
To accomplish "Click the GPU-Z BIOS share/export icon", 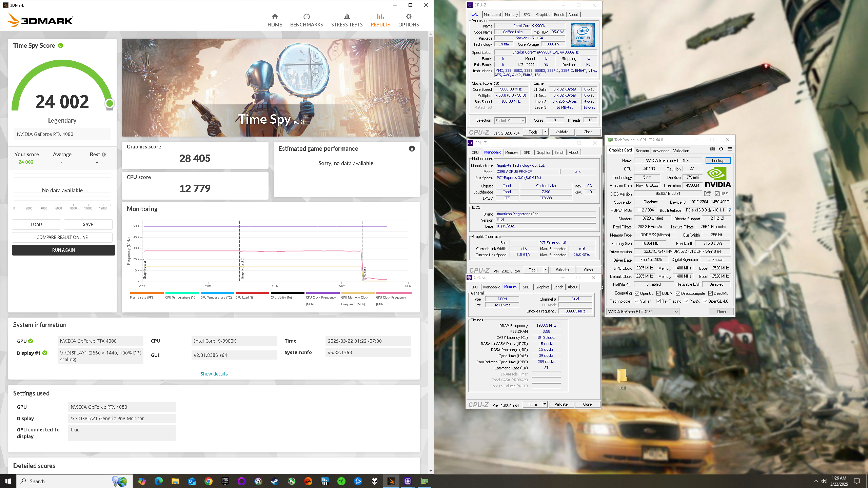I will click(x=707, y=194).
